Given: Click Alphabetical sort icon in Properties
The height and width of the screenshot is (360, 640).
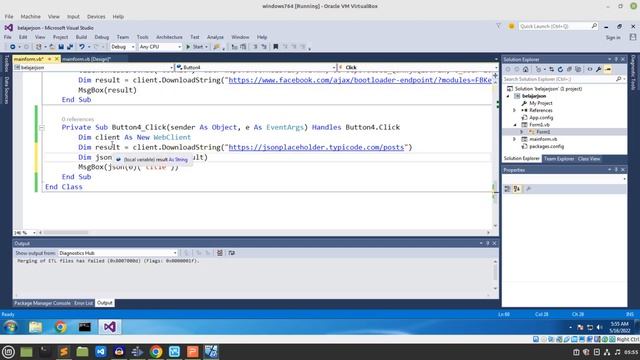Looking at the screenshot, I should click(x=517, y=189).
